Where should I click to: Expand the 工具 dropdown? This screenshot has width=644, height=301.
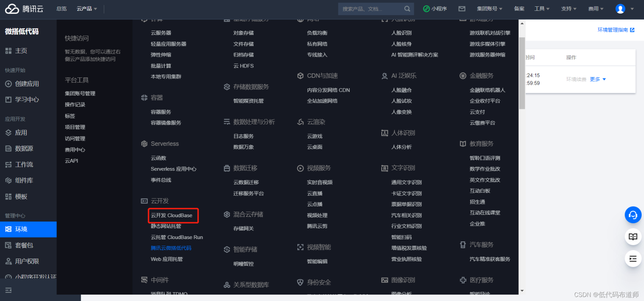(x=542, y=9)
